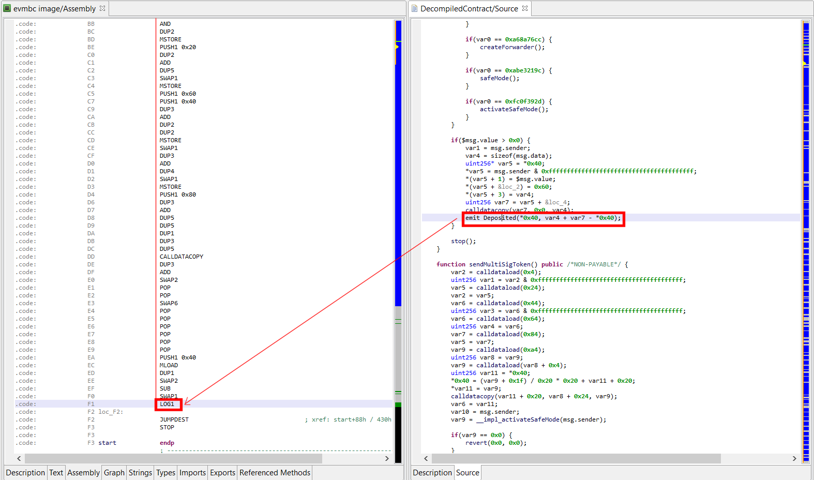Viewport: 814px width, 480px height.
Task: Click the constant 0xa68a76cc
Action: pyautogui.click(x=523, y=39)
